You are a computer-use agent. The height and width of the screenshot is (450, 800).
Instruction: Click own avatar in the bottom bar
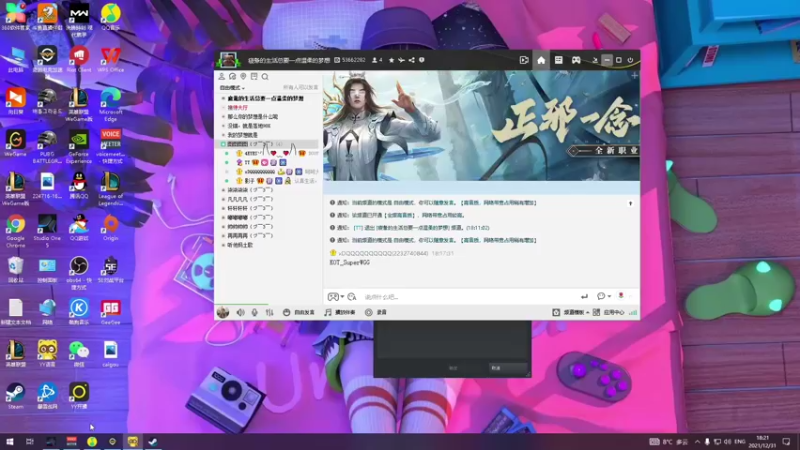coord(223,312)
